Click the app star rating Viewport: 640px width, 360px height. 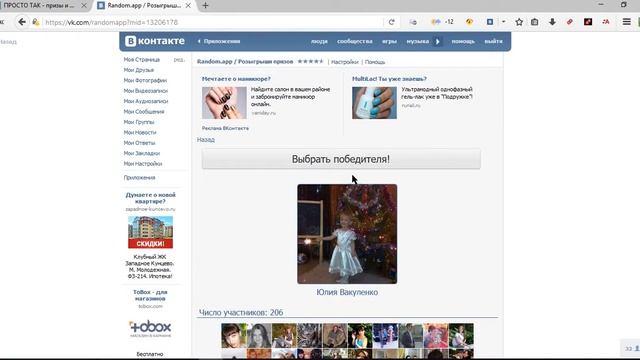coord(310,62)
